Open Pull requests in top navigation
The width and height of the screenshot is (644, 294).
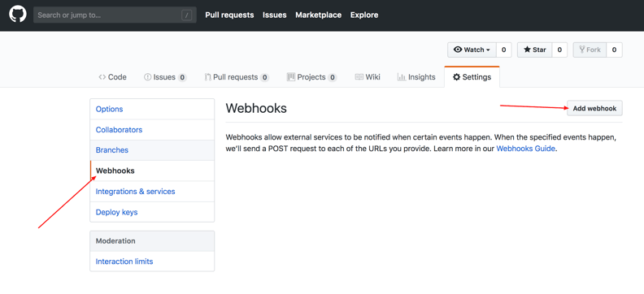point(229,15)
